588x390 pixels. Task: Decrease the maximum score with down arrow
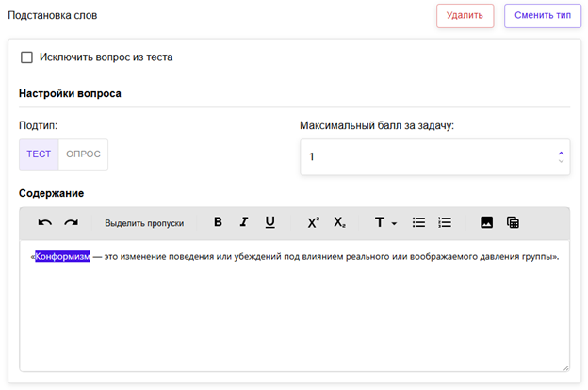[x=561, y=160]
